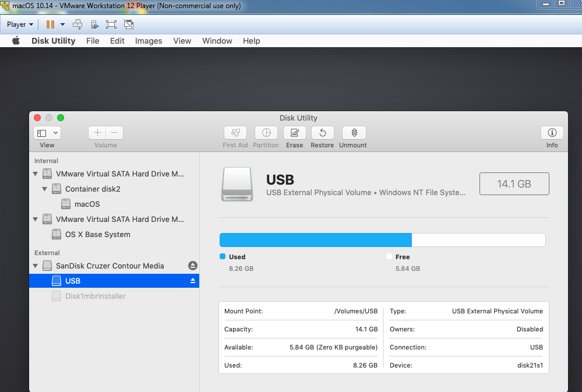Collapse SanDisk Cruzer Contour Media tree
Image resolution: width=582 pixels, height=392 pixels.
(x=36, y=266)
